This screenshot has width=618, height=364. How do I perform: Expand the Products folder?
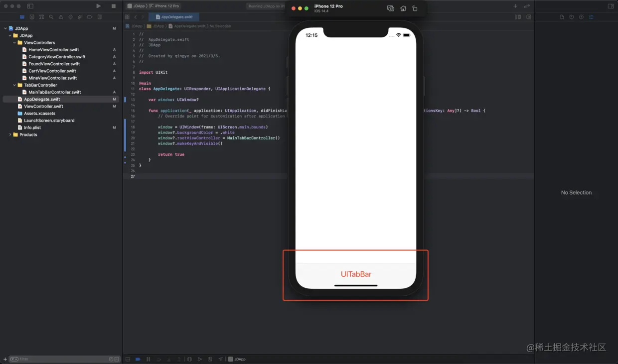pos(10,134)
